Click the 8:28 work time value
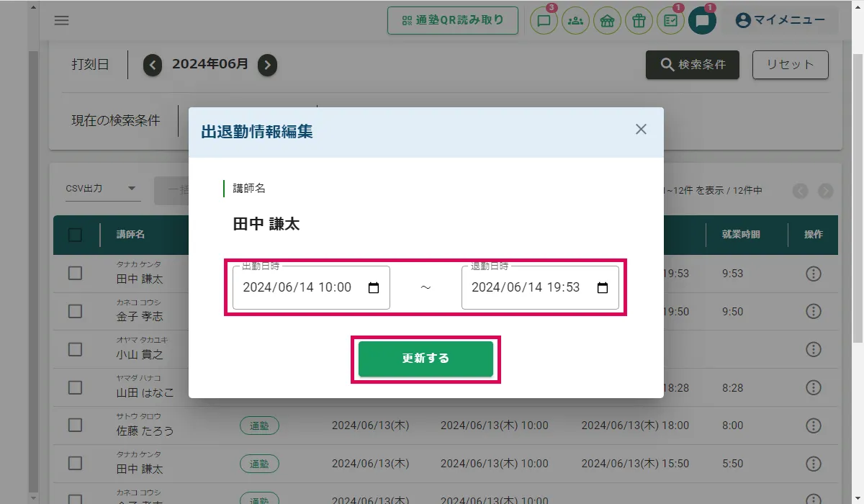This screenshot has width=864, height=504. (x=732, y=387)
